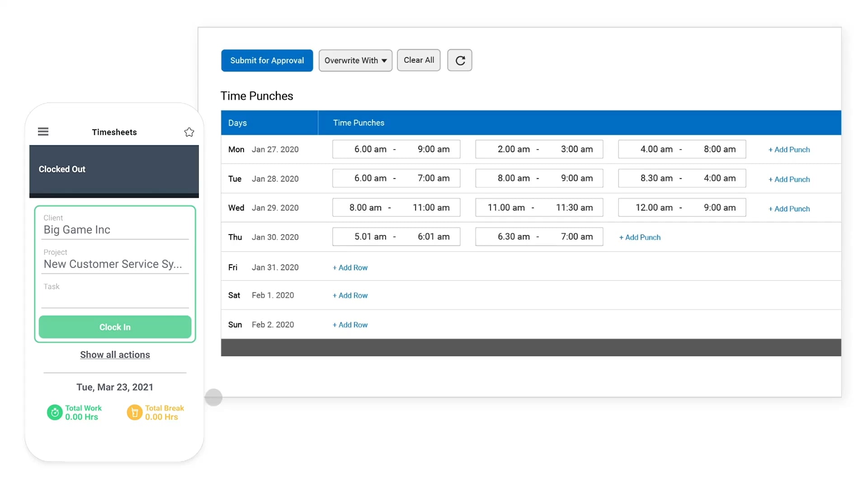The height and width of the screenshot is (488, 868).
Task: Open the hamburger menu in Timesheets app
Action: coord(43,131)
